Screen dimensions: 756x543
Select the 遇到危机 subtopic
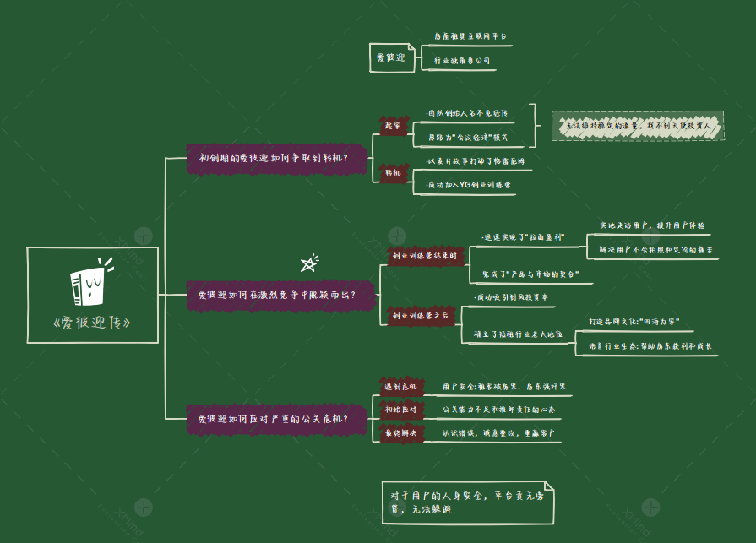click(x=400, y=387)
